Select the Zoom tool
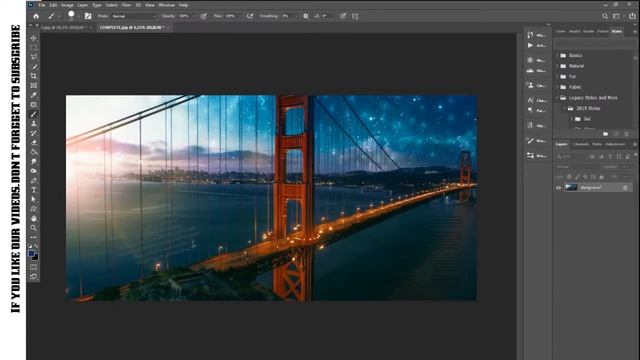 pos(34,228)
